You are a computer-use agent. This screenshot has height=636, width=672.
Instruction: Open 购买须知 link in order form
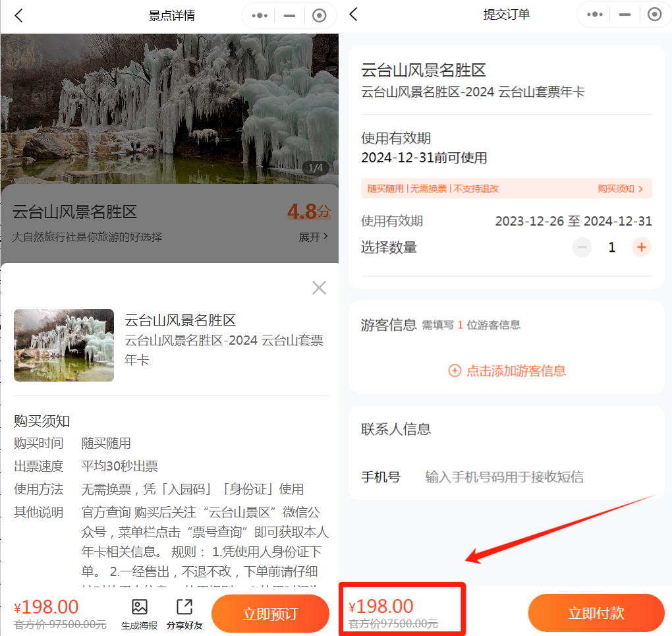pyautogui.click(x=620, y=188)
